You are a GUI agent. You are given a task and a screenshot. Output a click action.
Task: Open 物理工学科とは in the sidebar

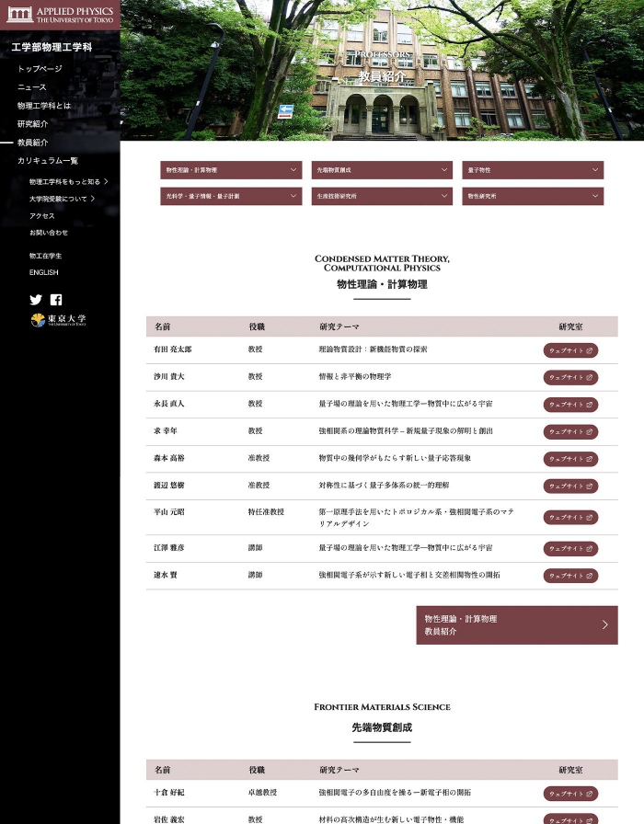click(44, 106)
